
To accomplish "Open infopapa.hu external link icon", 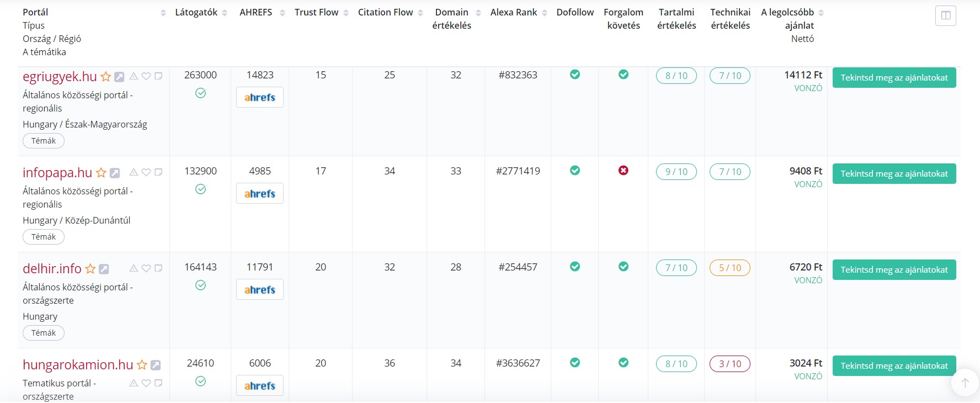I will coord(115,173).
